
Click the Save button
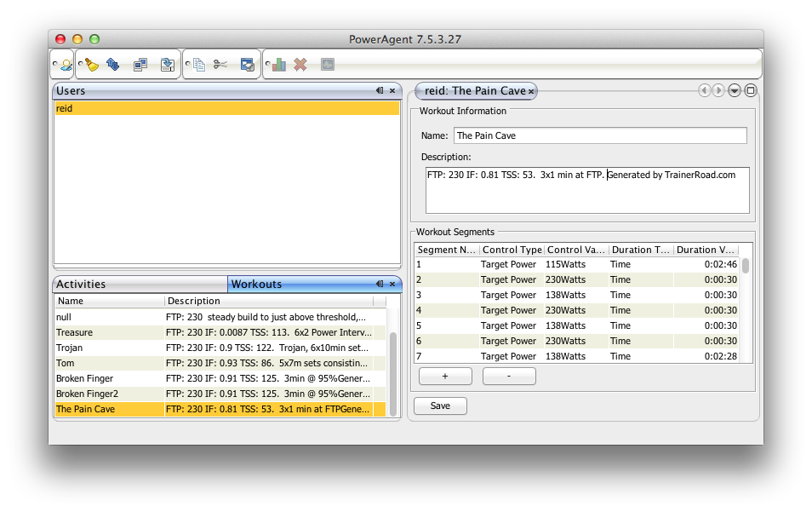440,406
